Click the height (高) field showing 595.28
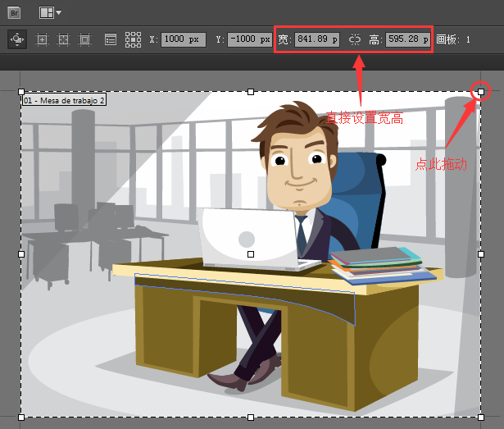 click(408, 39)
